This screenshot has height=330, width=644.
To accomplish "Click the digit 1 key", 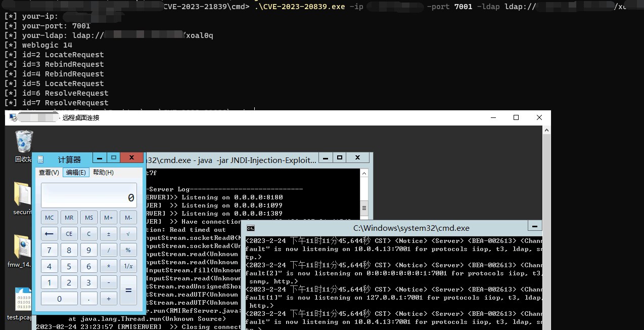I will tap(49, 282).
